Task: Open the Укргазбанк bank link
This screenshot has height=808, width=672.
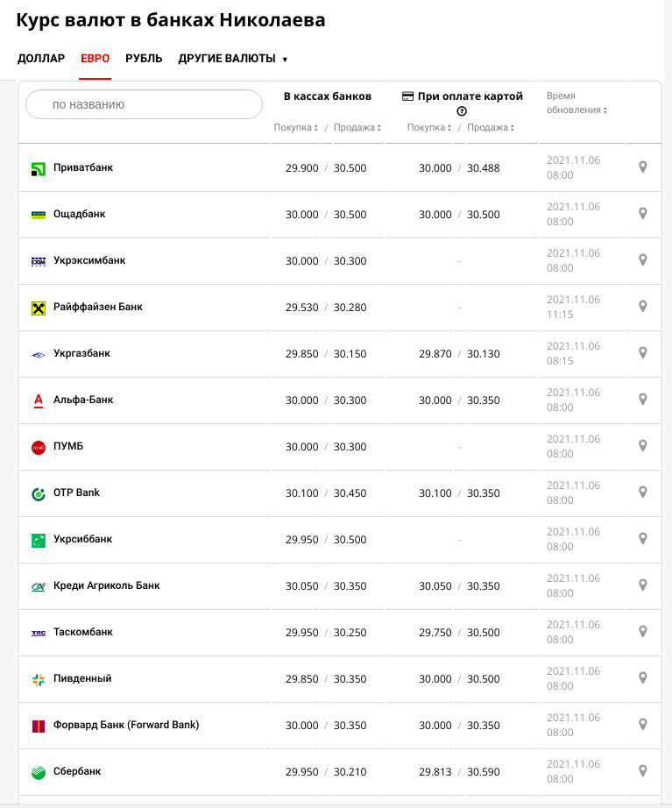Action: point(82,353)
